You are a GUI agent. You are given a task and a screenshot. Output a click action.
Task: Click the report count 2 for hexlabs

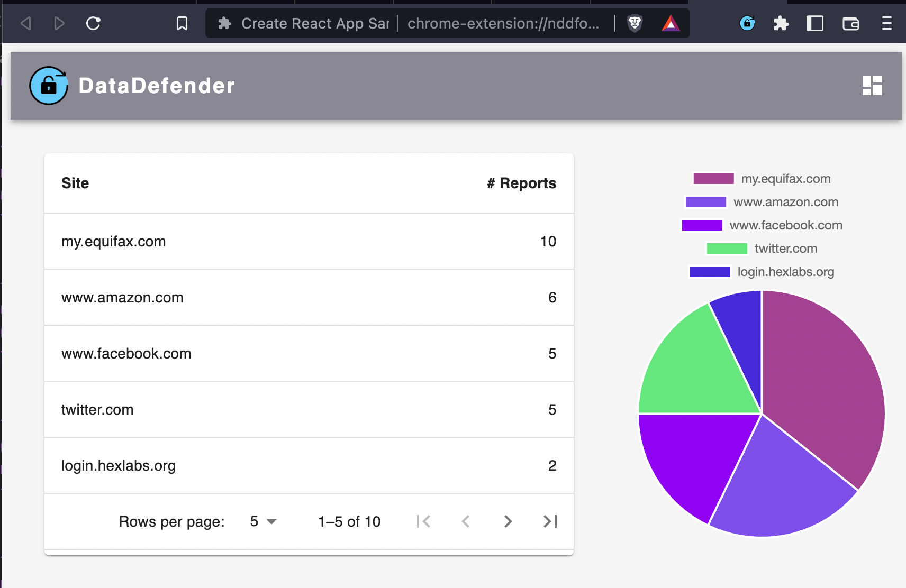552,466
